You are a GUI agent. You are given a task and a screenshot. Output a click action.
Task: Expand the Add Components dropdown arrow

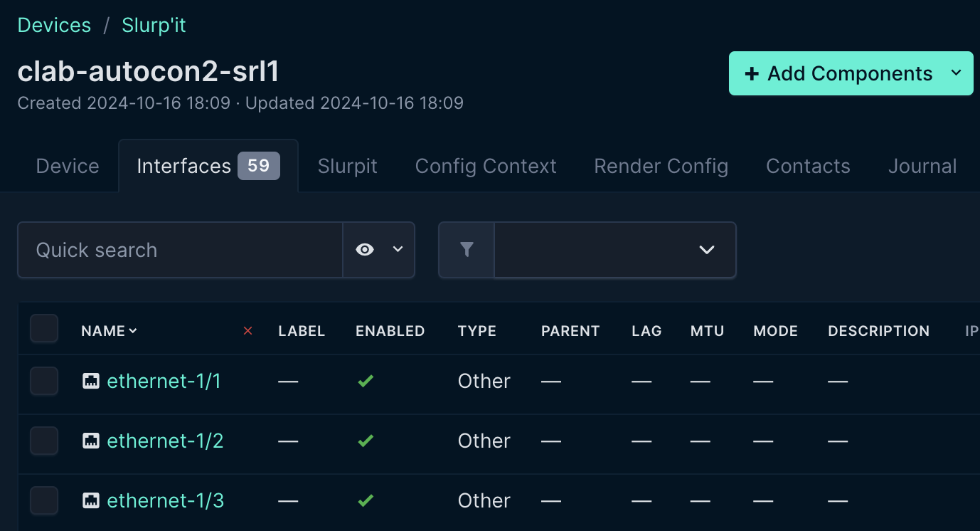957,73
